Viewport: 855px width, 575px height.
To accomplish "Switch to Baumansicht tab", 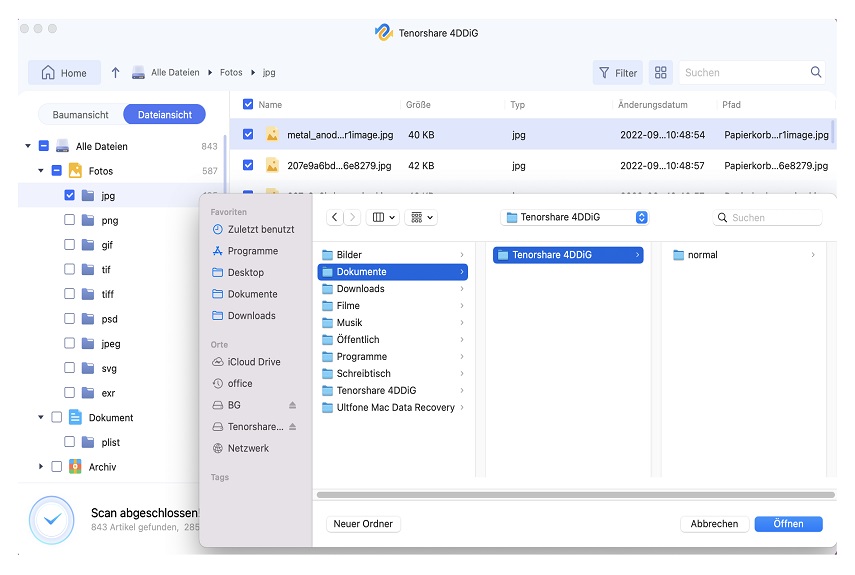I will pyautogui.click(x=80, y=115).
